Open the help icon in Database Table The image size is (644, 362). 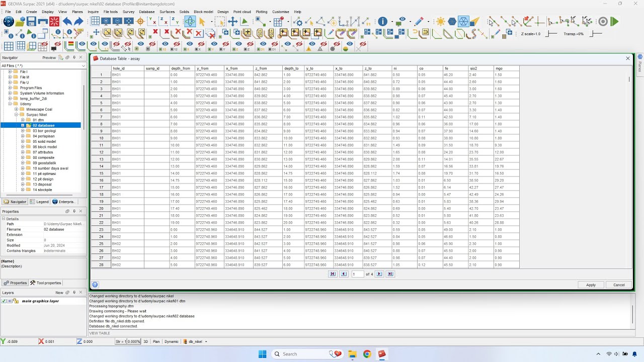95,285
